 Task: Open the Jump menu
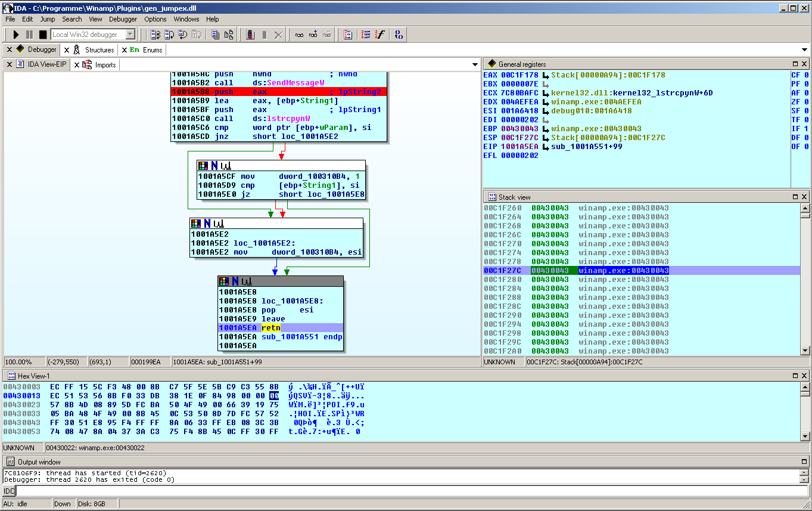point(48,19)
